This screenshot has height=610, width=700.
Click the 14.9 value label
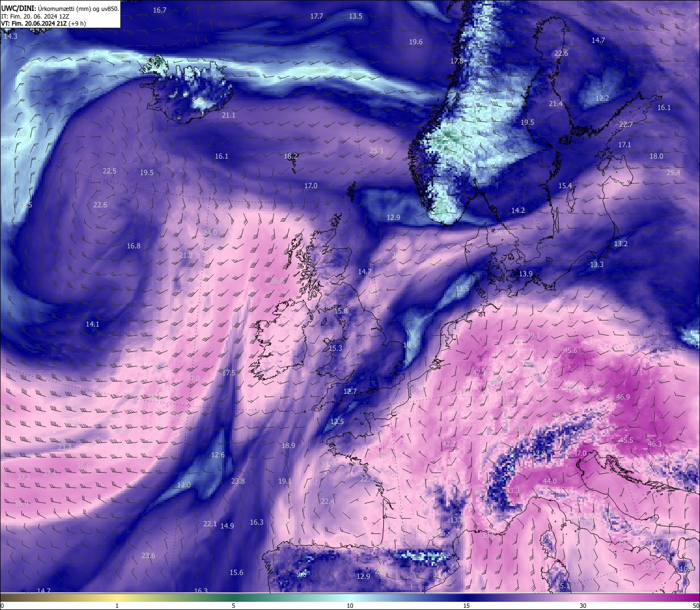(x=227, y=526)
